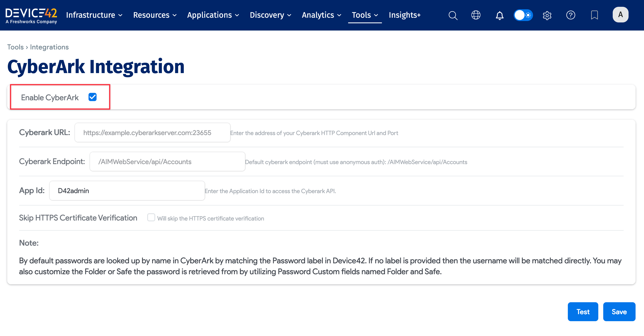Click the help question mark icon

point(571,15)
